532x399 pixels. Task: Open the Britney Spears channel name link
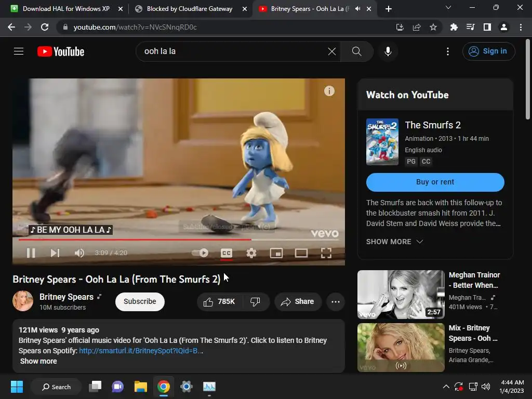pos(66,297)
